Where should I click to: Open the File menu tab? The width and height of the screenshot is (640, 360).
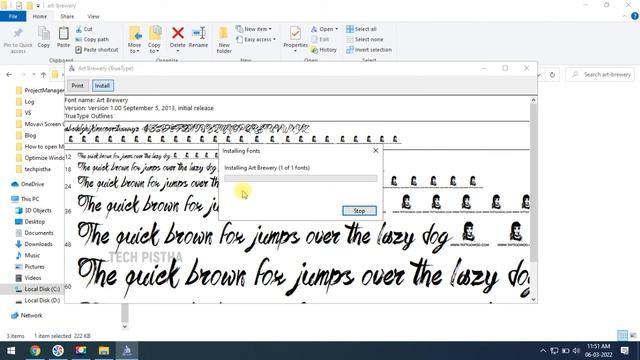click(13, 16)
